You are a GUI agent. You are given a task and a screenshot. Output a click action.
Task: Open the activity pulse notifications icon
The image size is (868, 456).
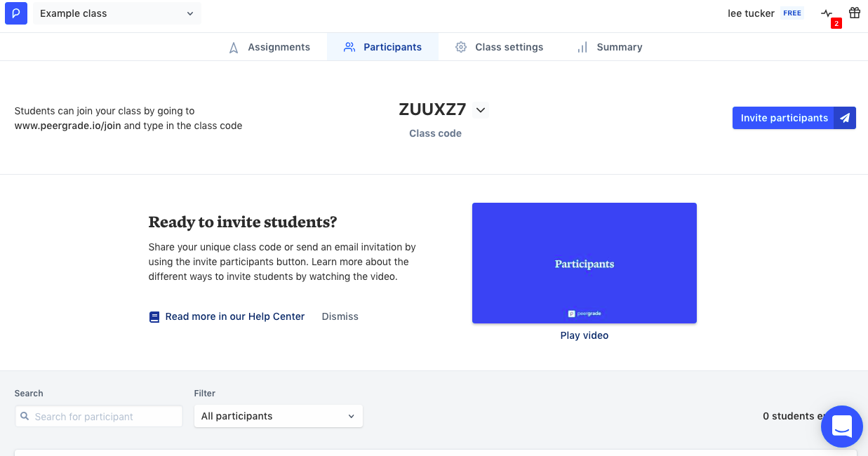pyautogui.click(x=827, y=13)
